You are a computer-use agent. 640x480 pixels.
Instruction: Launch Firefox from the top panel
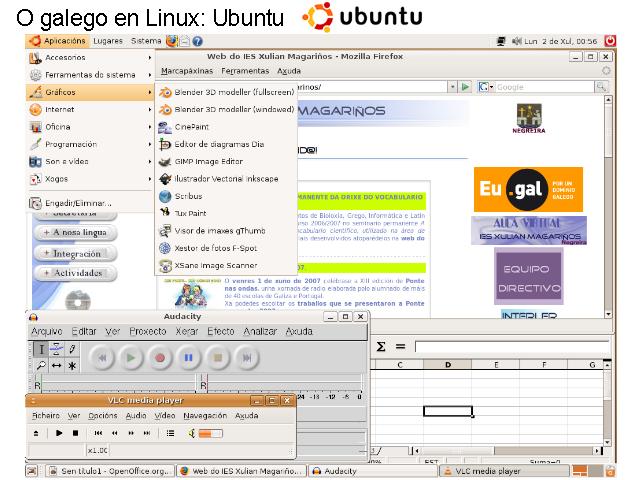172,41
